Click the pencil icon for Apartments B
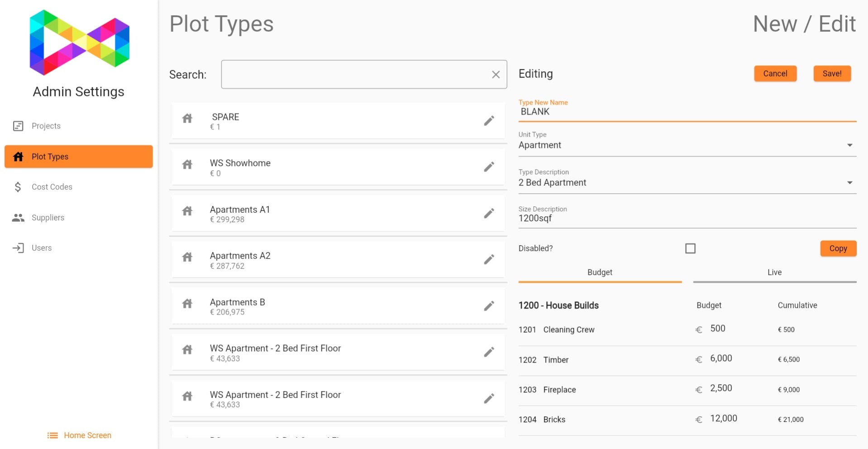The width and height of the screenshot is (868, 449). click(x=489, y=306)
